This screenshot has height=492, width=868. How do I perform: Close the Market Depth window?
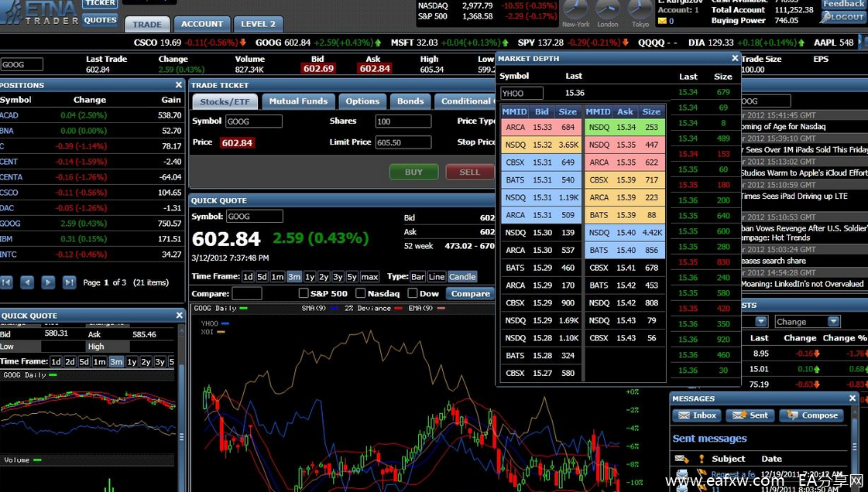click(735, 58)
